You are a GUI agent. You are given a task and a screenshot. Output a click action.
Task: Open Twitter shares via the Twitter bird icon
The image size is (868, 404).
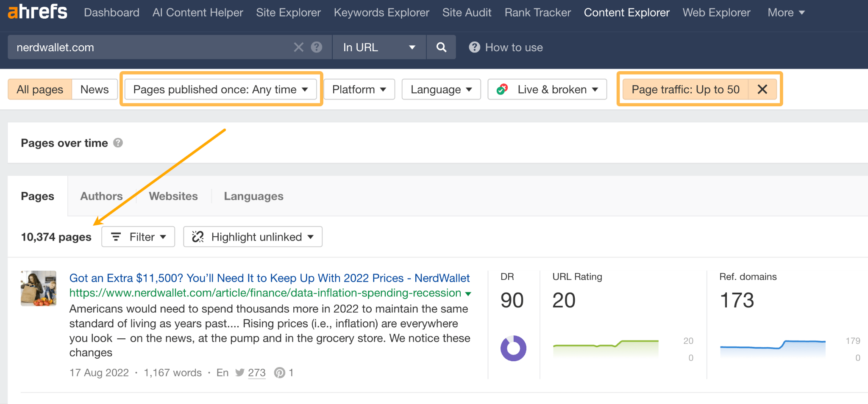(240, 372)
